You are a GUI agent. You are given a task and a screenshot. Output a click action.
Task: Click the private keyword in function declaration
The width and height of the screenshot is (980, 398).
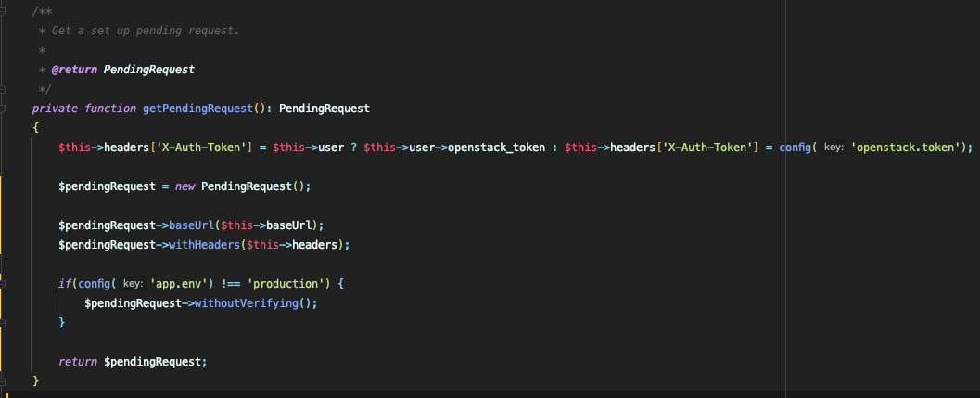coord(55,109)
